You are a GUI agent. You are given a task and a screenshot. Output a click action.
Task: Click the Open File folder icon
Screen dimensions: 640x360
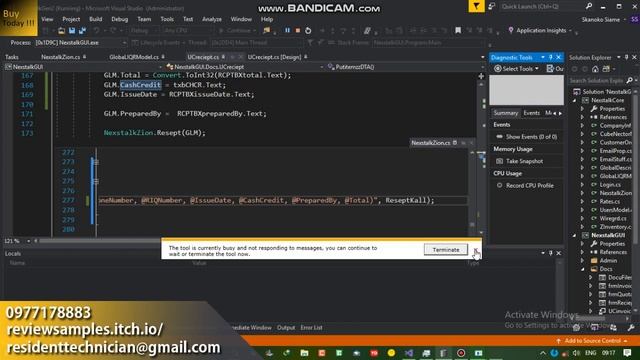pos(61,31)
